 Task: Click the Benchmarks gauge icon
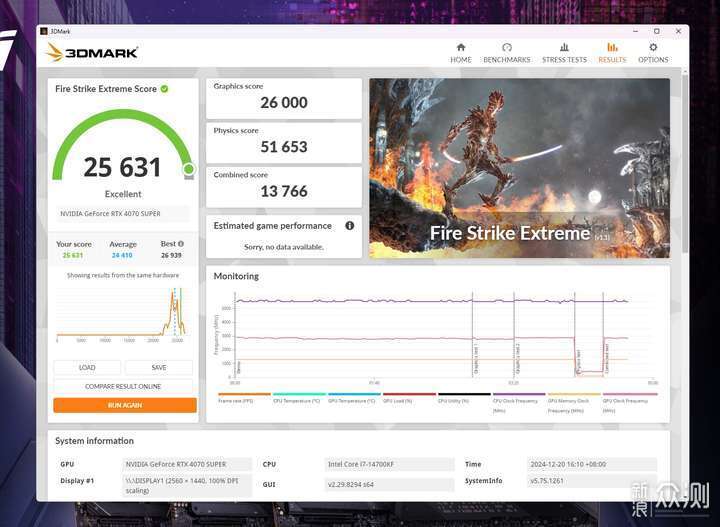pos(506,47)
